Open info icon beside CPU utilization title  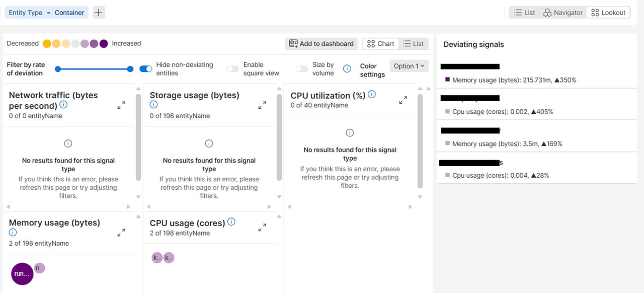371,95
